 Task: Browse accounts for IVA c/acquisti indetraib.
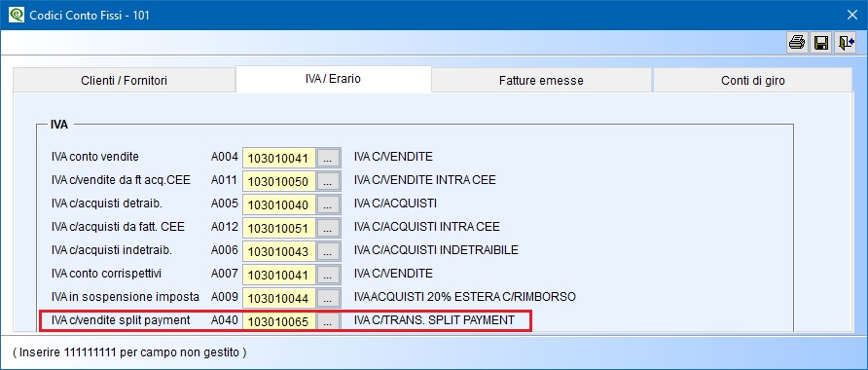[x=328, y=251]
